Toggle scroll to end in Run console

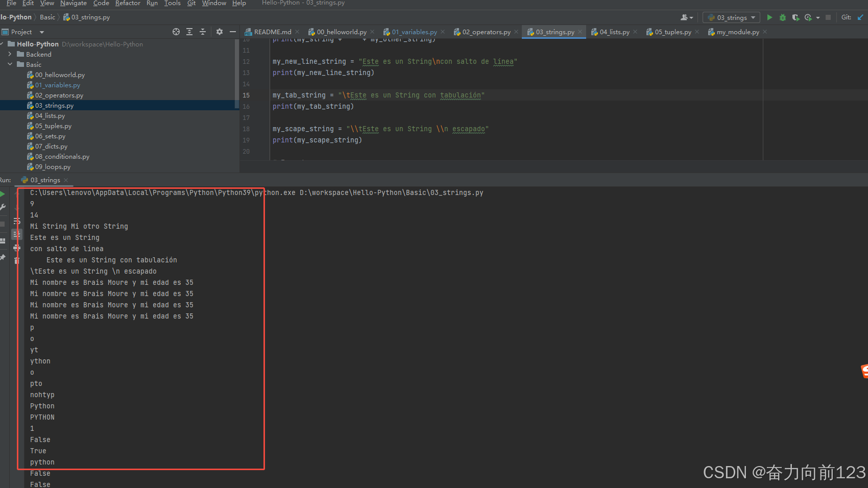[17, 234]
